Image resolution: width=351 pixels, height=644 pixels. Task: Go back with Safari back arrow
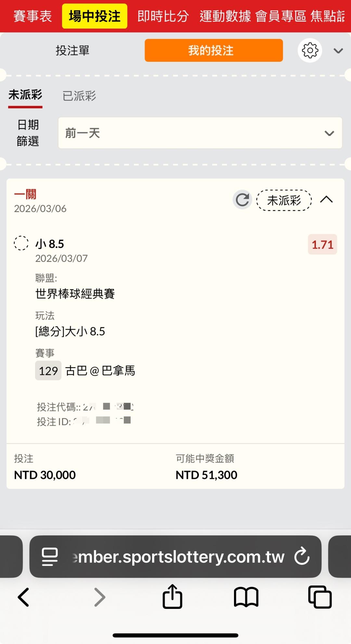tap(23, 597)
